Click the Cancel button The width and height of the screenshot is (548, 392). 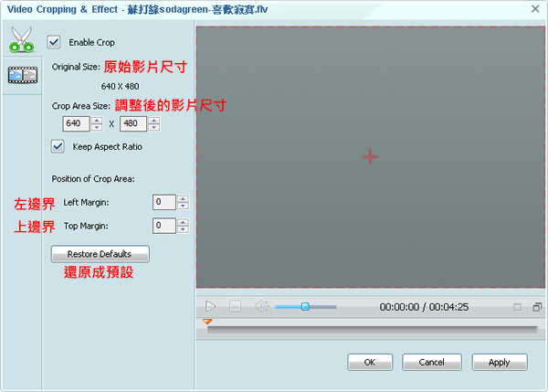click(x=432, y=362)
